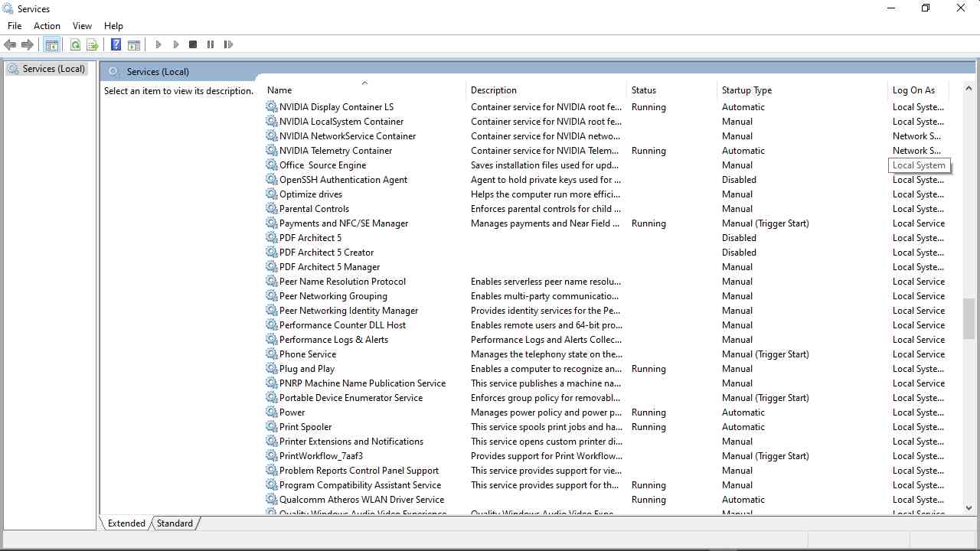
Task: Open the Help toolbar icon
Action: 116,45
